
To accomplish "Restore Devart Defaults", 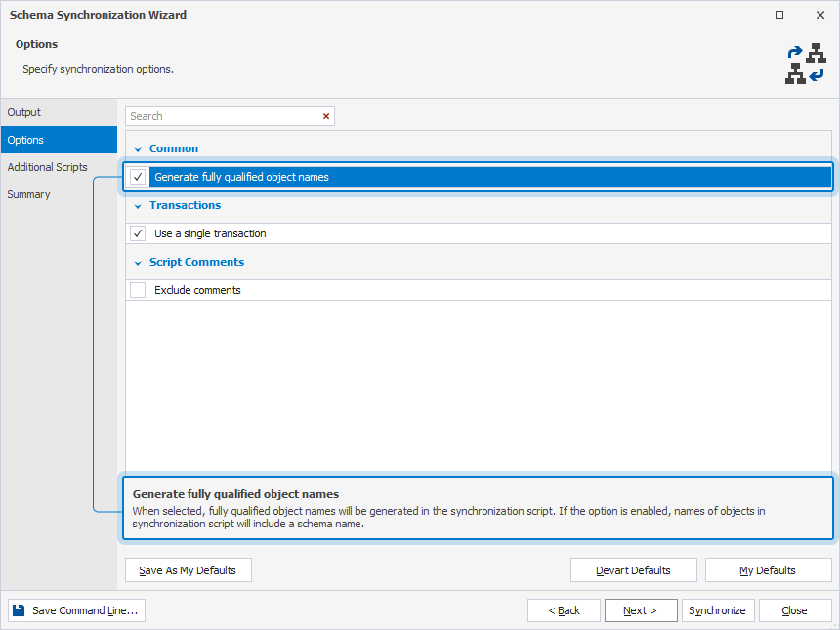I will click(x=633, y=570).
